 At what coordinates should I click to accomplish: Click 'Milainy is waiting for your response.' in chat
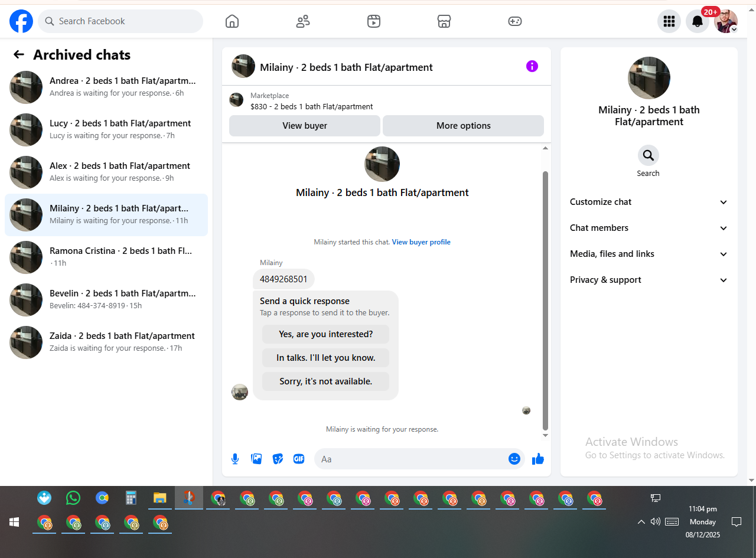pos(382,429)
